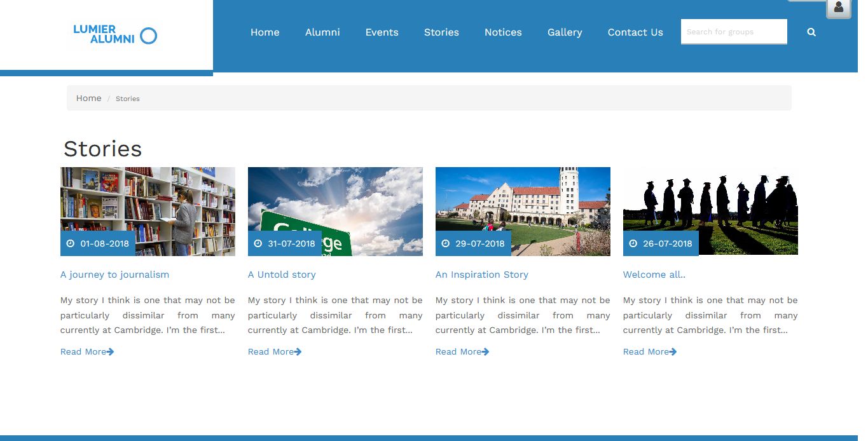Open the college sign and sky thumbnail
The image size is (868, 441).
pyautogui.click(x=335, y=211)
